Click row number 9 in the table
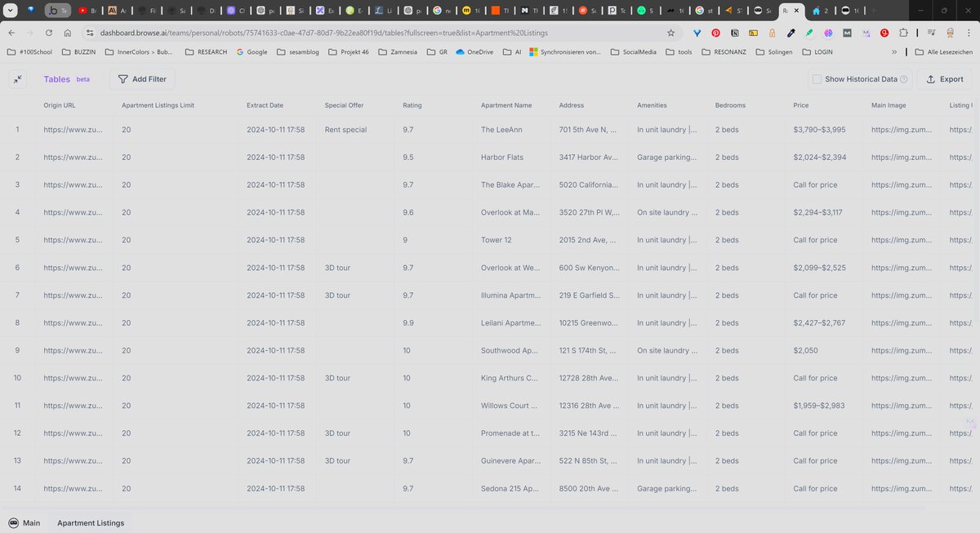This screenshot has height=533, width=980. (17, 350)
